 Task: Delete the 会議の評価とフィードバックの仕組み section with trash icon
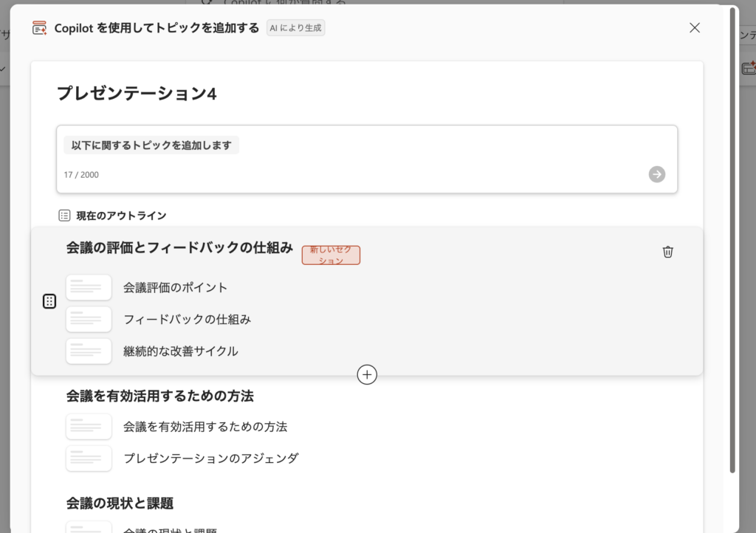(667, 252)
